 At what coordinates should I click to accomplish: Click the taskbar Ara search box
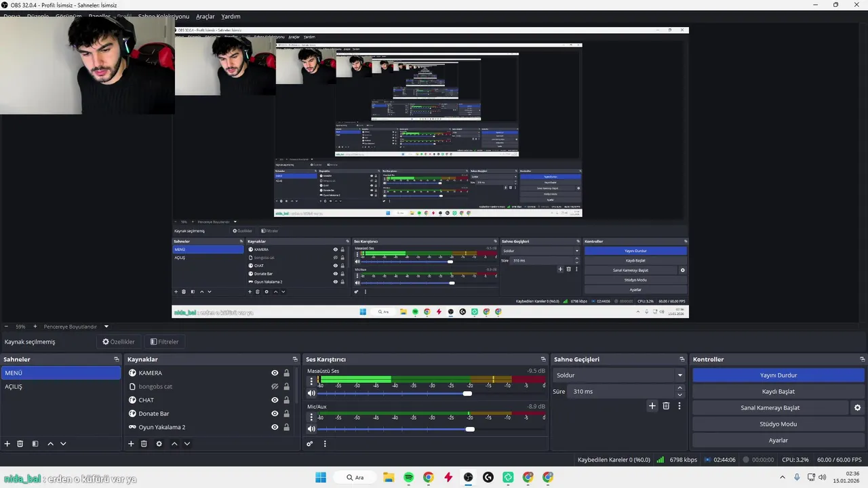pyautogui.click(x=355, y=477)
